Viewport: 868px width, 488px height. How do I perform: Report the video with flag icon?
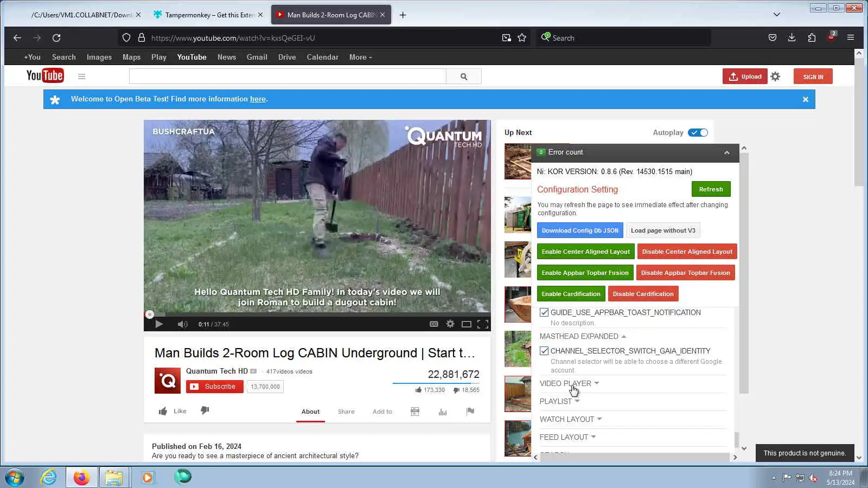point(470,412)
